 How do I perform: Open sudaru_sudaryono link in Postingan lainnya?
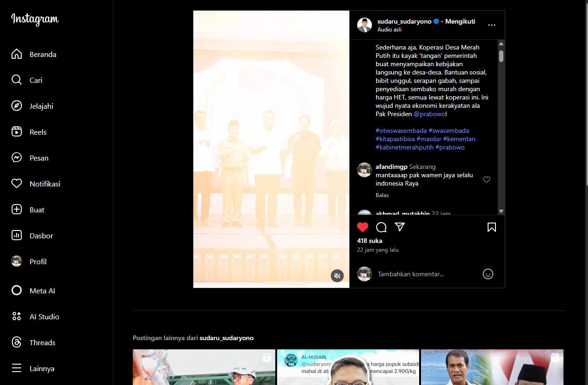pyautogui.click(x=227, y=338)
